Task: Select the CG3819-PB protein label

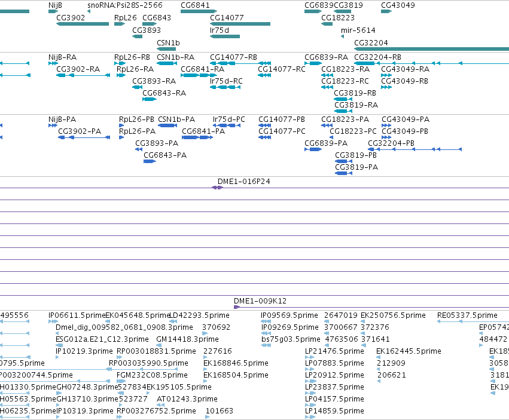Action: (356, 156)
